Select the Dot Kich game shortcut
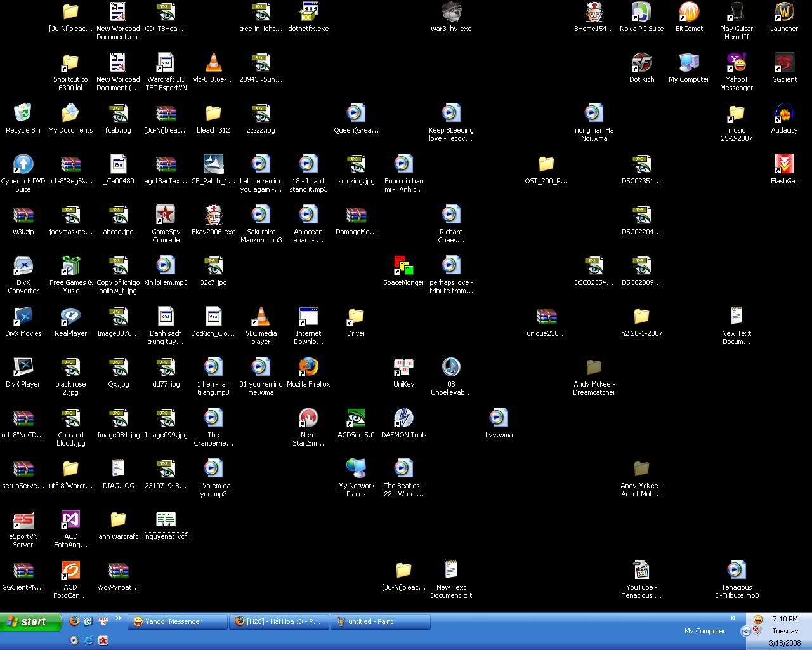812x650 pixels. click(641, 67)
